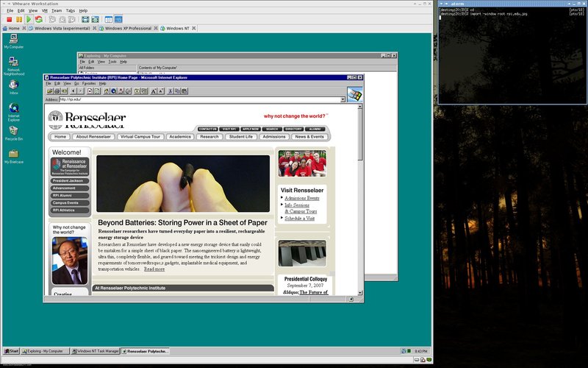Click the page scroll-down arrow in Internet Explorer

coord(360,292)
